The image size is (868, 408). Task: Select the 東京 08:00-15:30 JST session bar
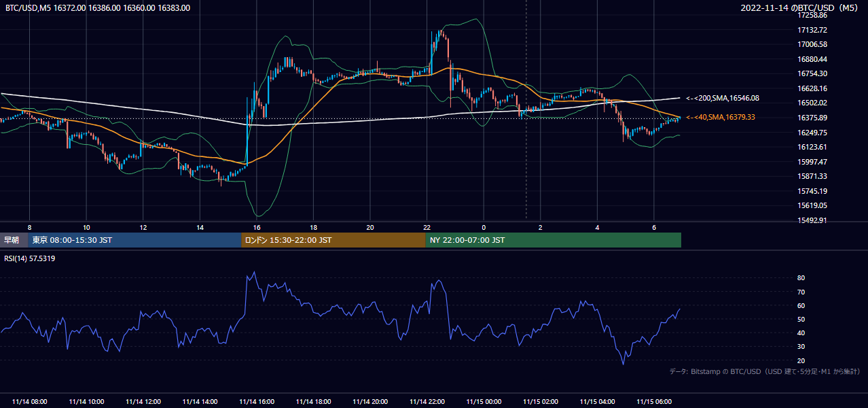tap(135, 240)
